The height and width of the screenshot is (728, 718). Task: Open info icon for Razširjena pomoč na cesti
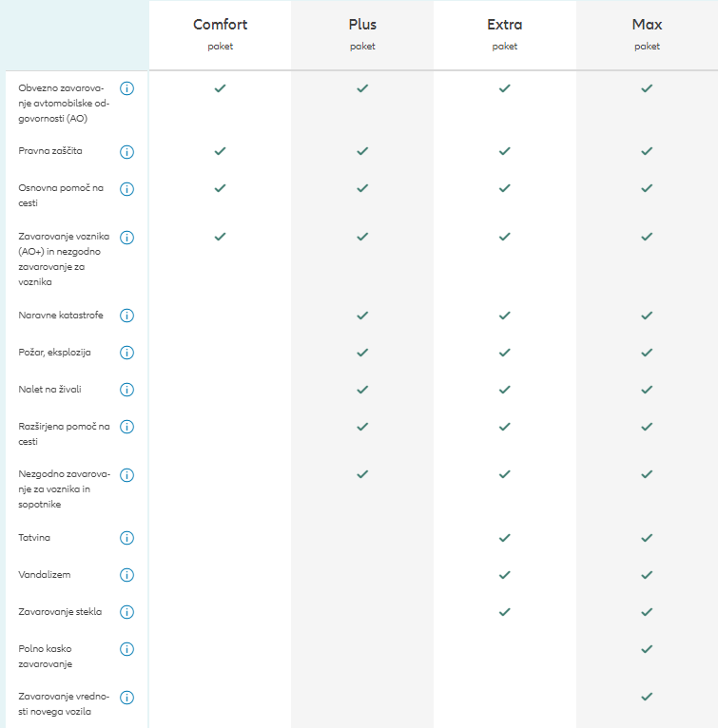tap(126, 427)
